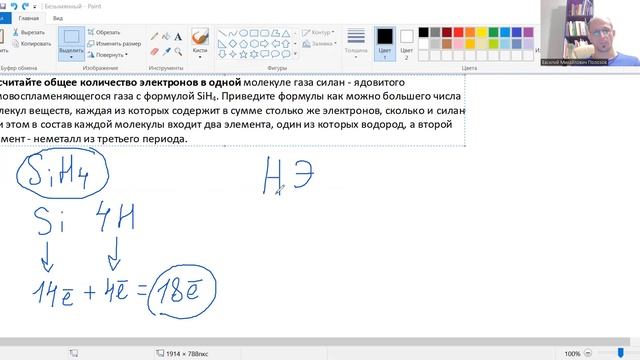Viewport: 640px width, 360px height.
Task: Select the Color picker eyedropper tool
Action: coord(166,51)
